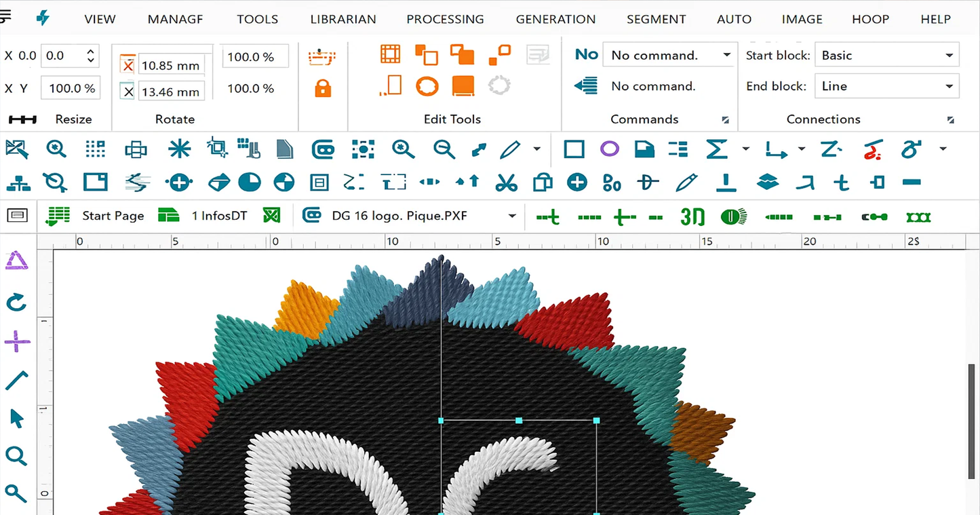Open the GENERATION menu
The width and height of the screenshot is (980, 515).
coord(555,19)
